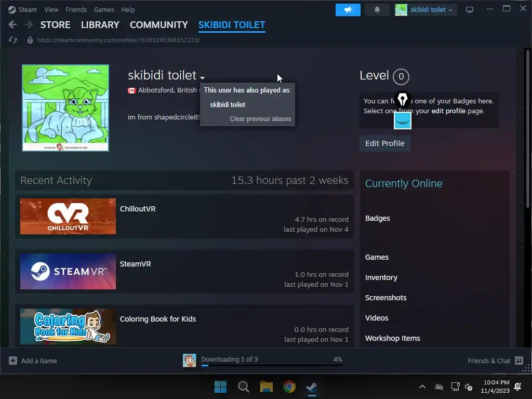Click the cloud sync tray icon
The image size is (532, 399).
click(x=439, y=387)
